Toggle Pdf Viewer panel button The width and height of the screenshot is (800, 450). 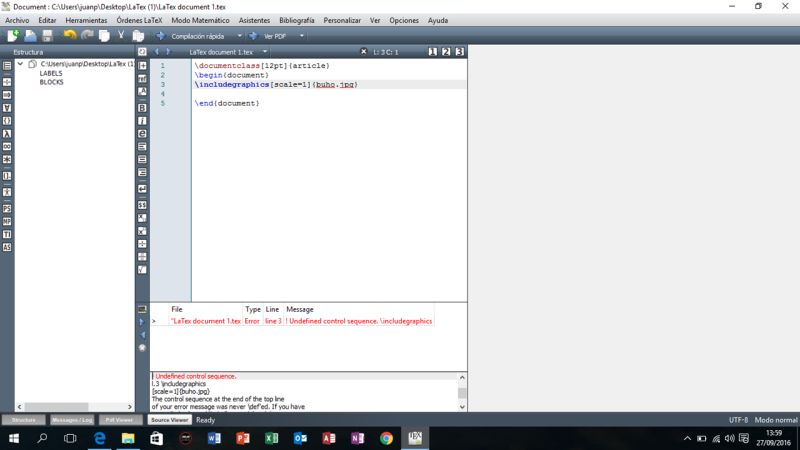[119, 420]
